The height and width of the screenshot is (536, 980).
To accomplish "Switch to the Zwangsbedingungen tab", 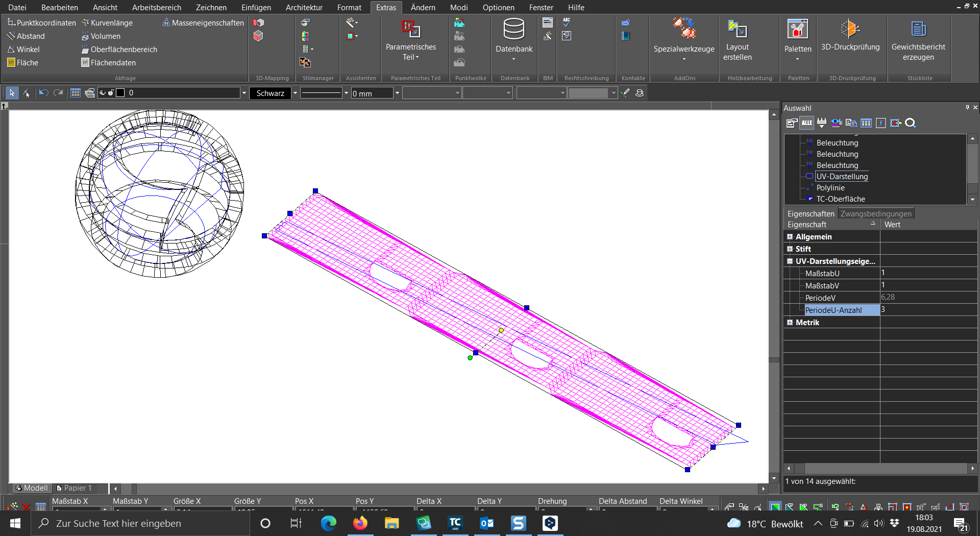I will 876,213.
